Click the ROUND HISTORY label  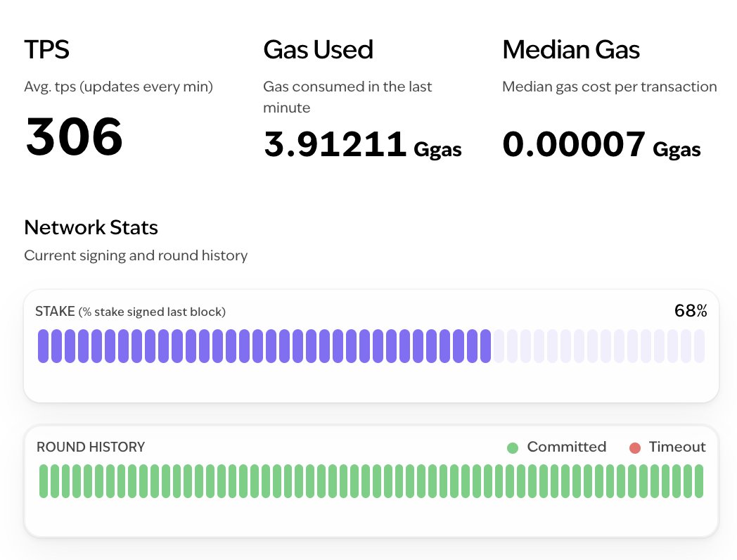coord(91,447)
